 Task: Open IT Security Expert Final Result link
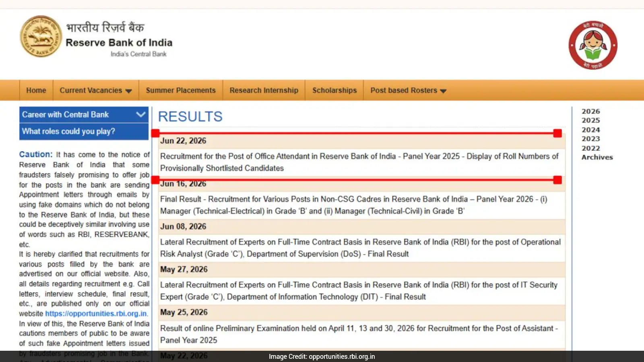click(x=359, y=291)
